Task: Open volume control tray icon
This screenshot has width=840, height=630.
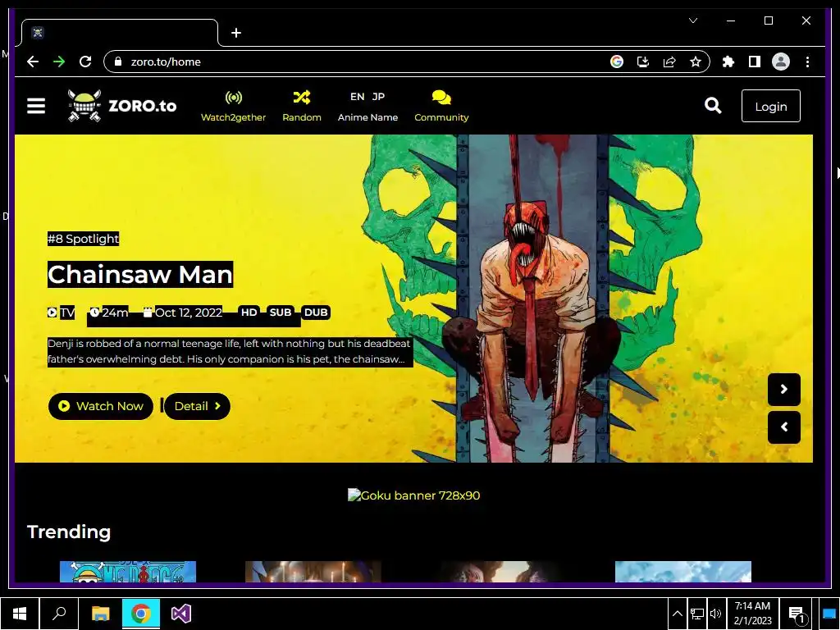Action: tap(715, 614)
